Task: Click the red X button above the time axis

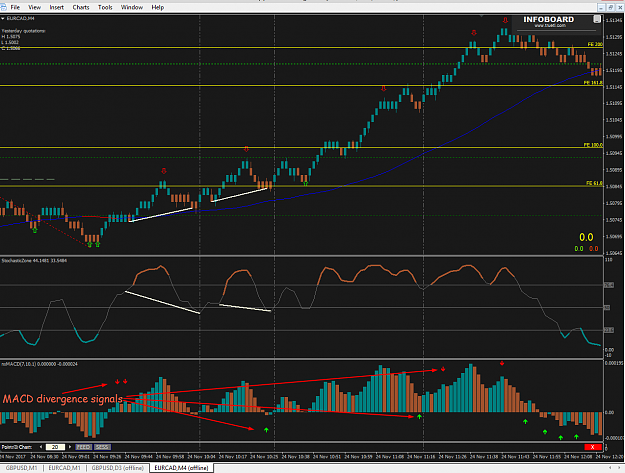Action: coord(592,447)
